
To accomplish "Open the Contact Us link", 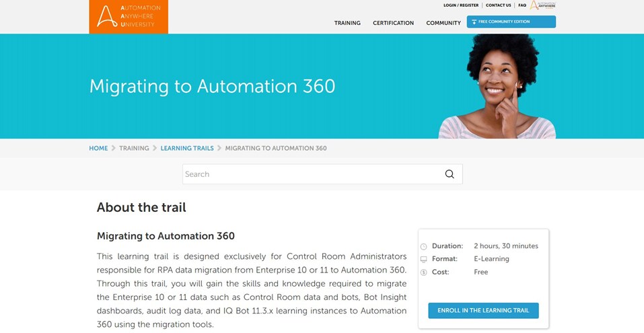I will 498,5.
